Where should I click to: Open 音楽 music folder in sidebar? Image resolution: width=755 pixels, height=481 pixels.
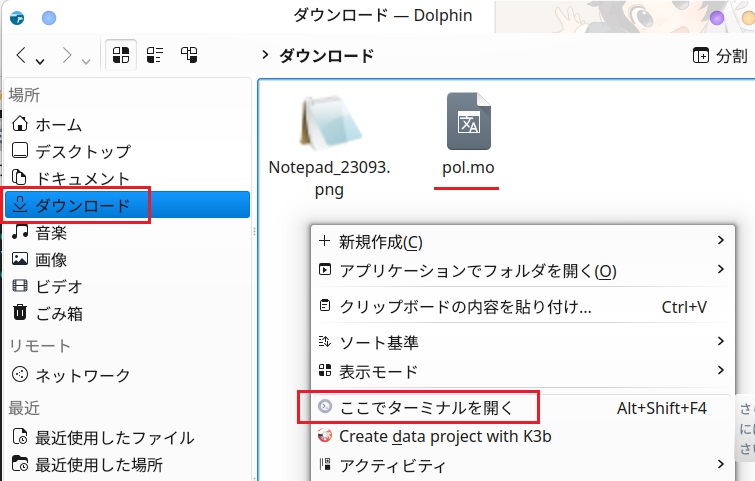(x=51, y=233)
